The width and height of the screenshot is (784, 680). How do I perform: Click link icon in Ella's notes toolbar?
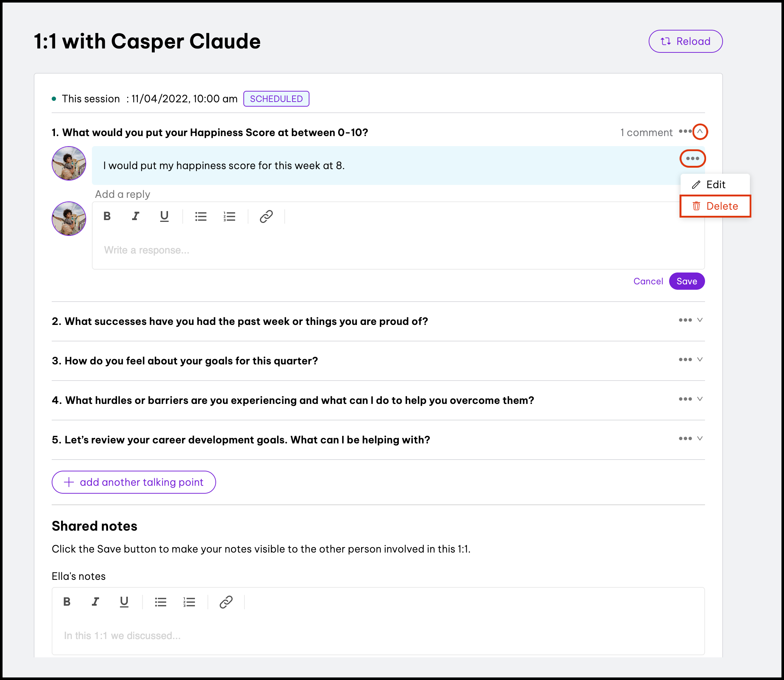coord(226,602)
